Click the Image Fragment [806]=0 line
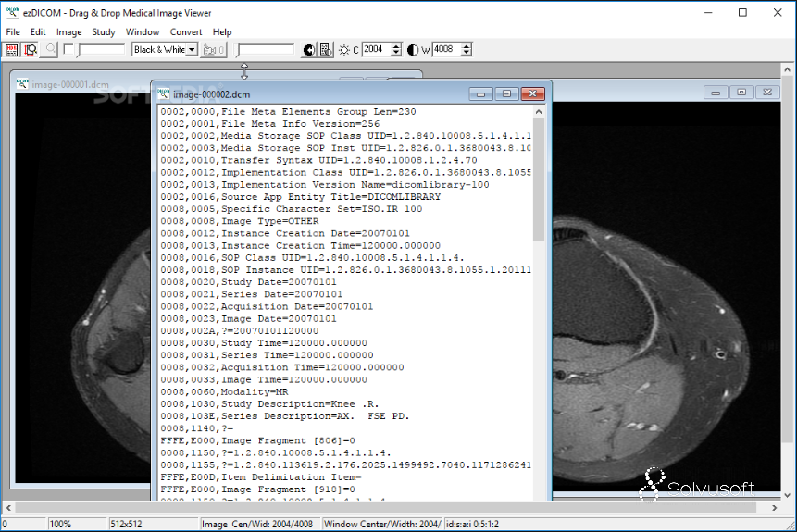 click(257, 440)
